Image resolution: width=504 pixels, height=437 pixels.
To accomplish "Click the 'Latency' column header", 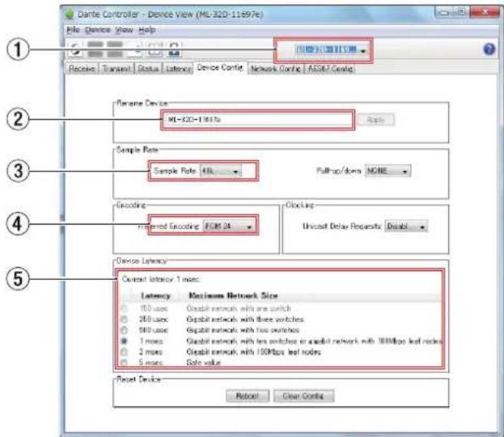I will pyautogui.click(x=155, y=295).
